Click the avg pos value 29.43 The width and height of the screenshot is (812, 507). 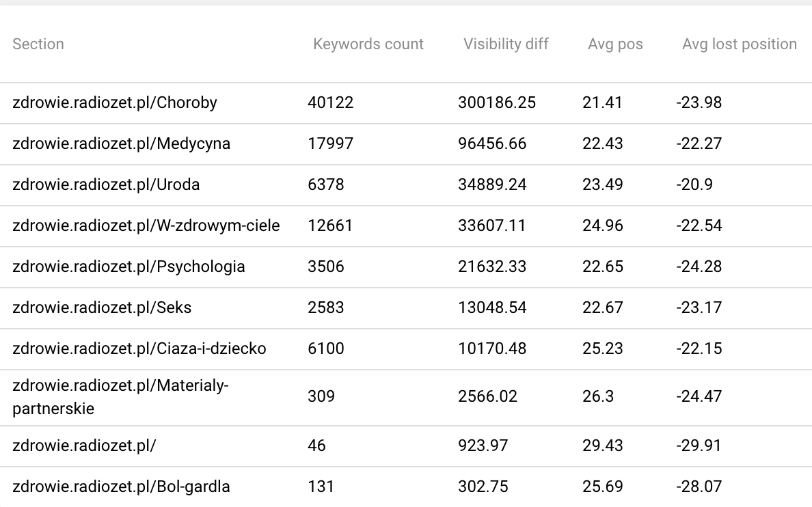click(x=602, y=446)
